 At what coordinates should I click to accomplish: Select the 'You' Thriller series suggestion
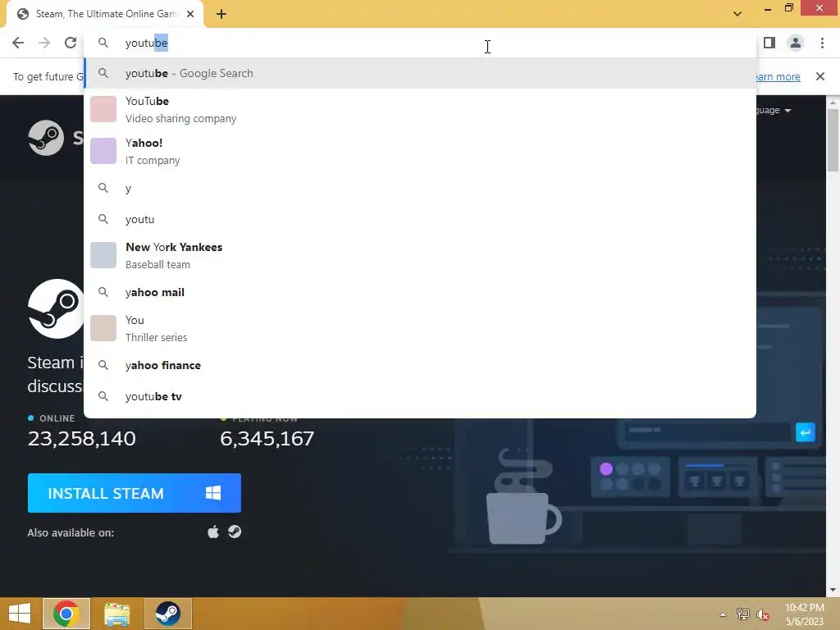[x=420, y=328]
